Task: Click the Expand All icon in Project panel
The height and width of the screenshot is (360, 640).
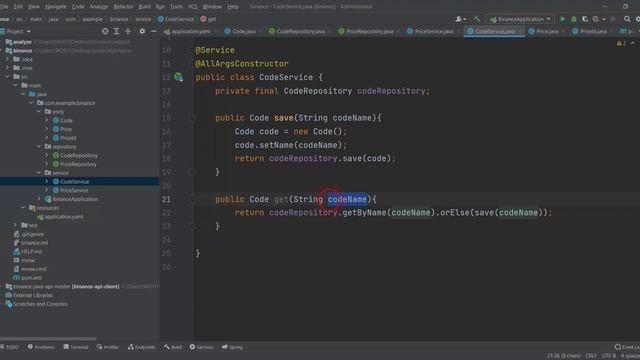Action: pyautogui.click(x=116, y=31)
